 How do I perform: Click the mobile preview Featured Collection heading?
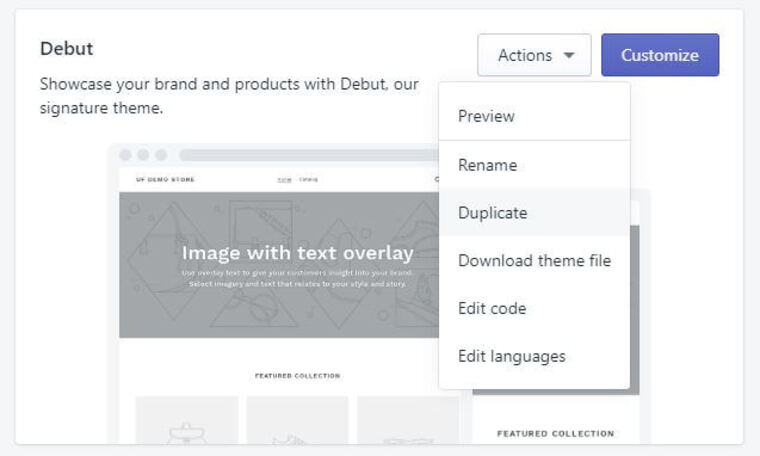(555, 433)
